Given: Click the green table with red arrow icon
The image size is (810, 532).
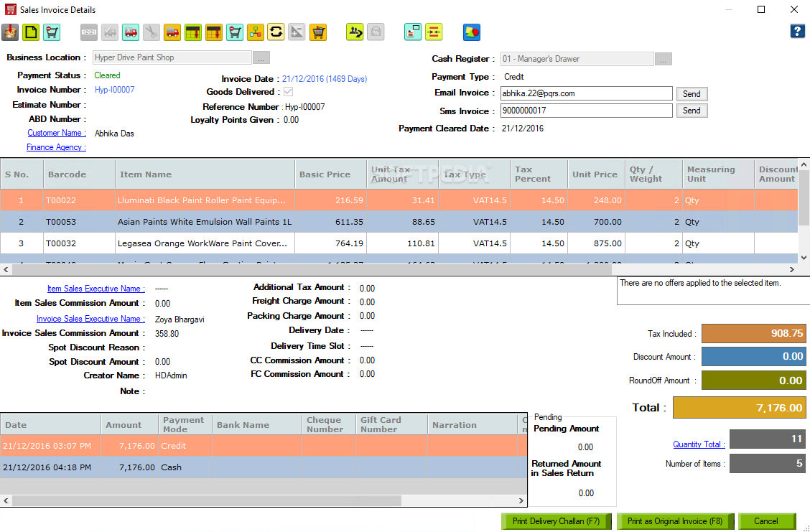Looking at the screenshot, I should (193, 32).
